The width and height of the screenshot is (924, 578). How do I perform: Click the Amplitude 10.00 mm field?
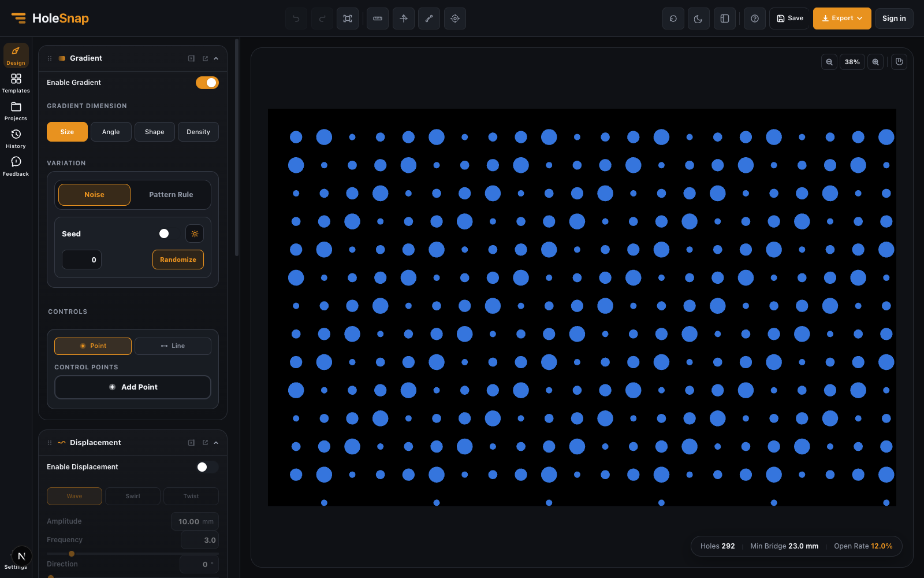pos(195,521)
